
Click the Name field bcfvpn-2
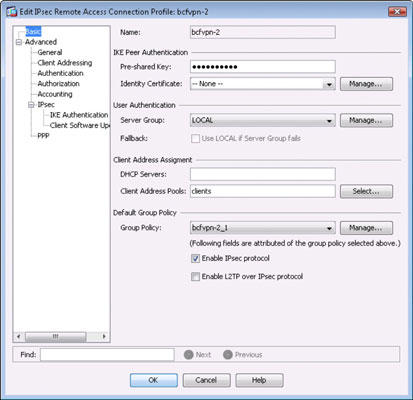(263, 32)
